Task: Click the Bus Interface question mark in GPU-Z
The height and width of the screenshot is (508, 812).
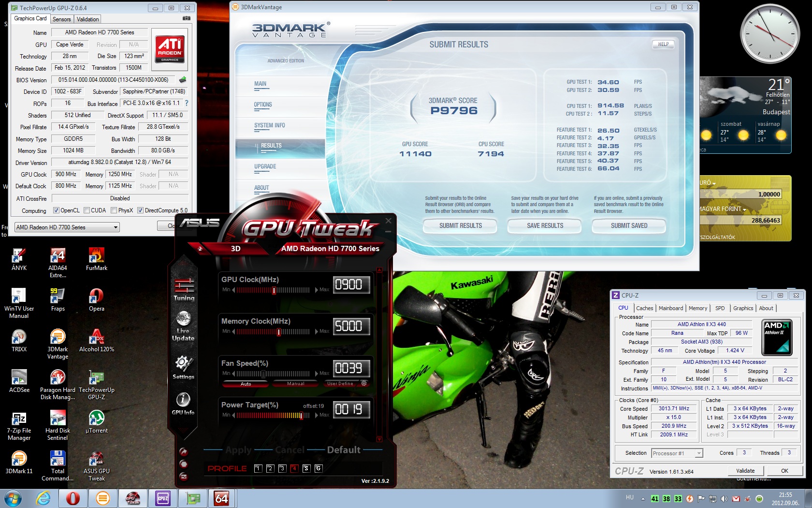Action: (x=187, y=103)
